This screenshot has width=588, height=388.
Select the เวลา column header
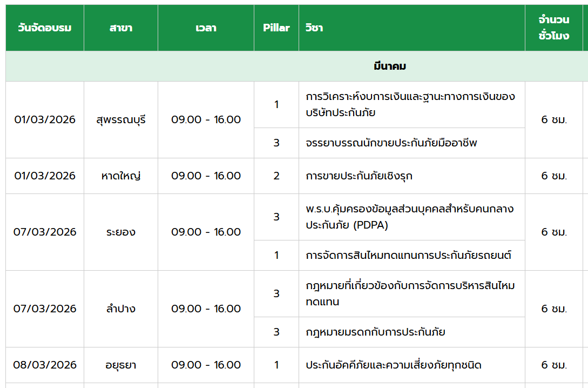(x=206, y=28)
